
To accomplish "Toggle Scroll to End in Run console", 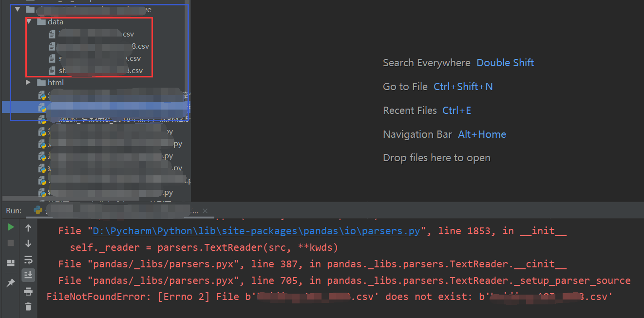I will pos(28,275).
